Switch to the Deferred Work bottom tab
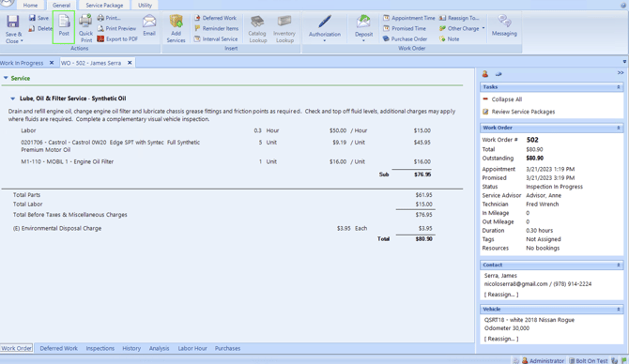 (58, 348)
